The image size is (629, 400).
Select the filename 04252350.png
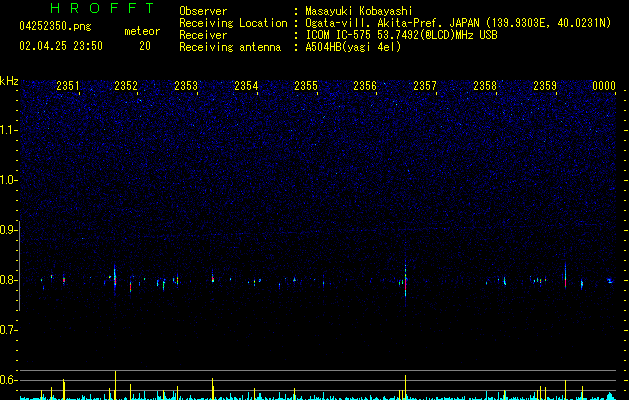[x=55, y=27]
